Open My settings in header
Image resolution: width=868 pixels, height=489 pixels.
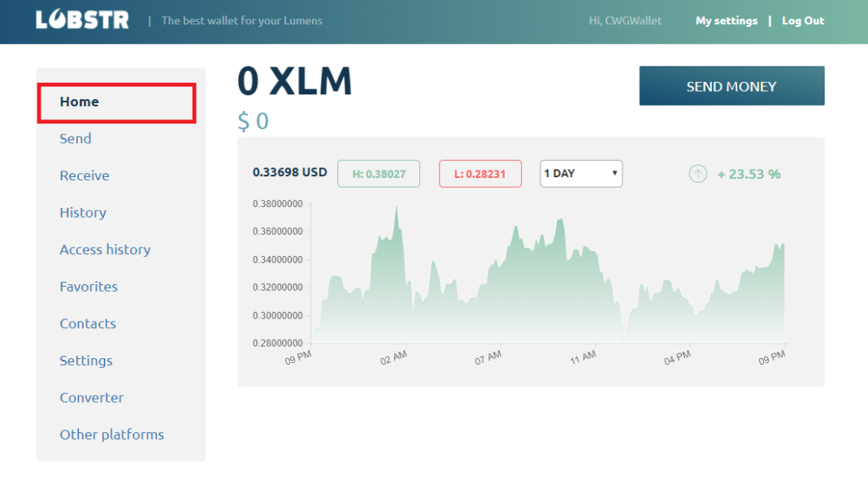click(x=727, y=20)
